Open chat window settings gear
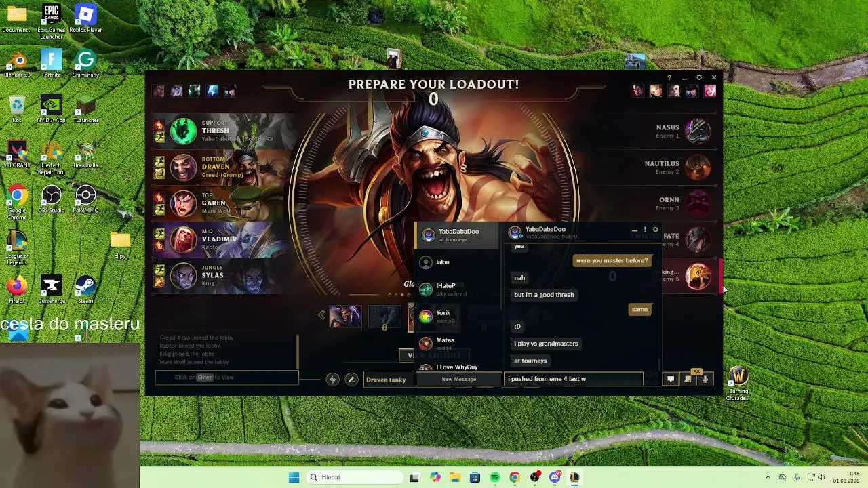868x488 pixels. tap(655, 230)
